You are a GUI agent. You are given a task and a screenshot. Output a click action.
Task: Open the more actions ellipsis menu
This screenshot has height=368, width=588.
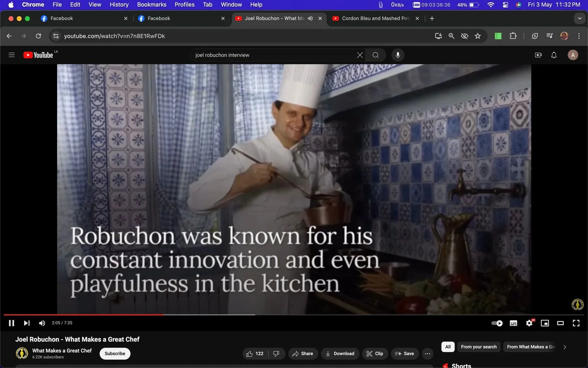(x=427, y=353)
